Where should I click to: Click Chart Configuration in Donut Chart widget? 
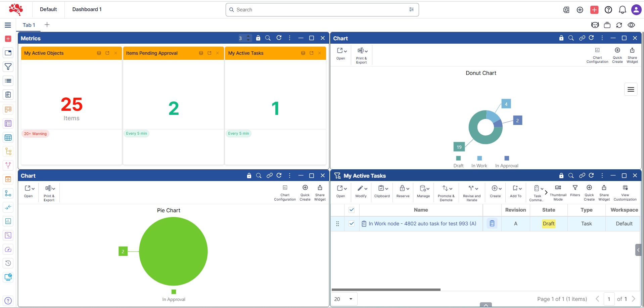point(597,55)
